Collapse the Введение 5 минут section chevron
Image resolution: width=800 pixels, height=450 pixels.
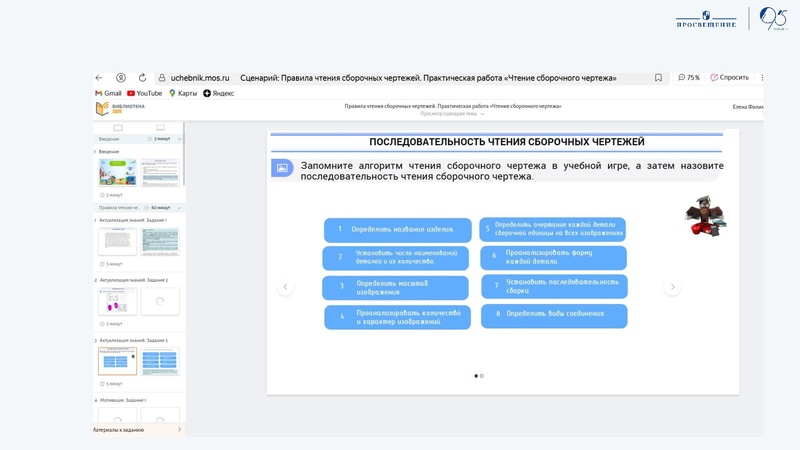click(179, 139)
